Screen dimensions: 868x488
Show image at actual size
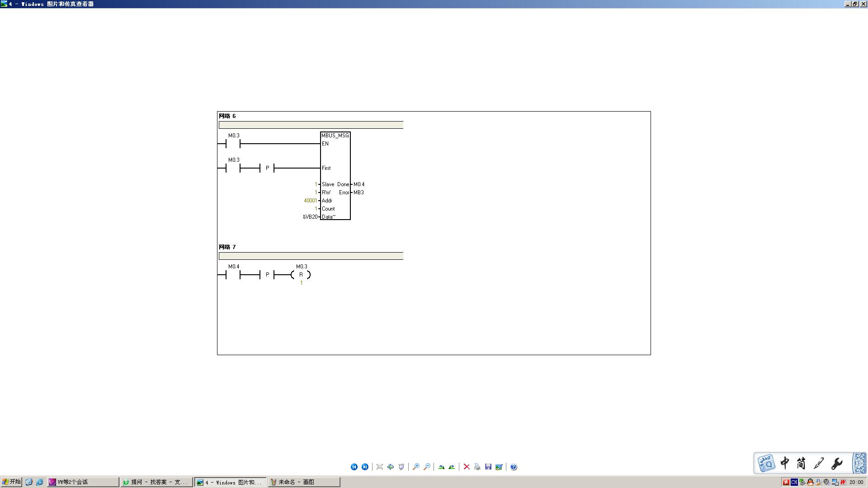click(x=391, y=467)
